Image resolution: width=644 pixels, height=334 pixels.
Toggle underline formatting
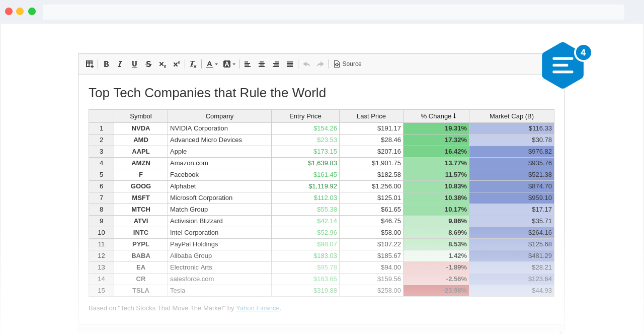134,64
